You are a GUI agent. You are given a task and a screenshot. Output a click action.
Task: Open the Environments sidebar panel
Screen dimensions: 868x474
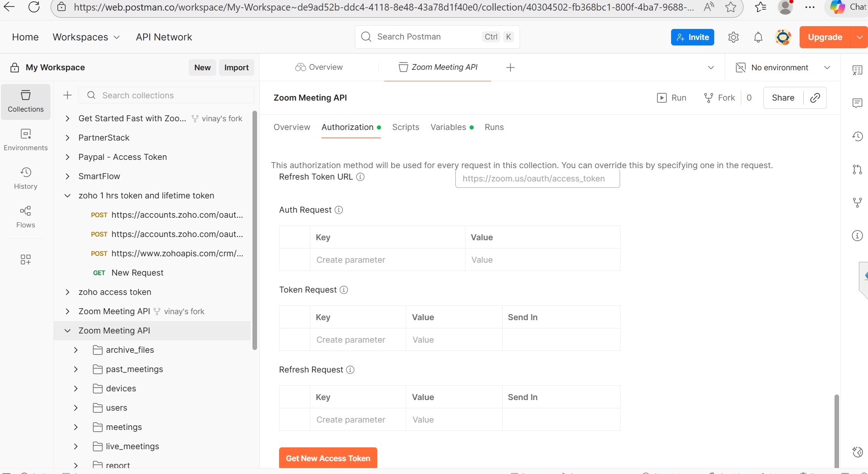[x=26, y=140]
